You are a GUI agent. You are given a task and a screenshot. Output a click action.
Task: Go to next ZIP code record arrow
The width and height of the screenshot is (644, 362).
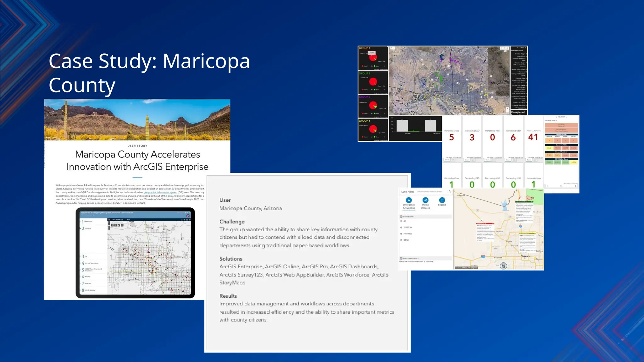566,117
